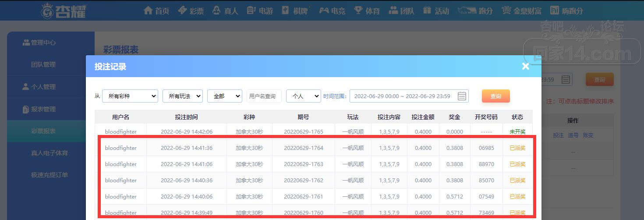Open the 跑分 nav item
Screen dimensions: 644x220
tap(475, 11)
